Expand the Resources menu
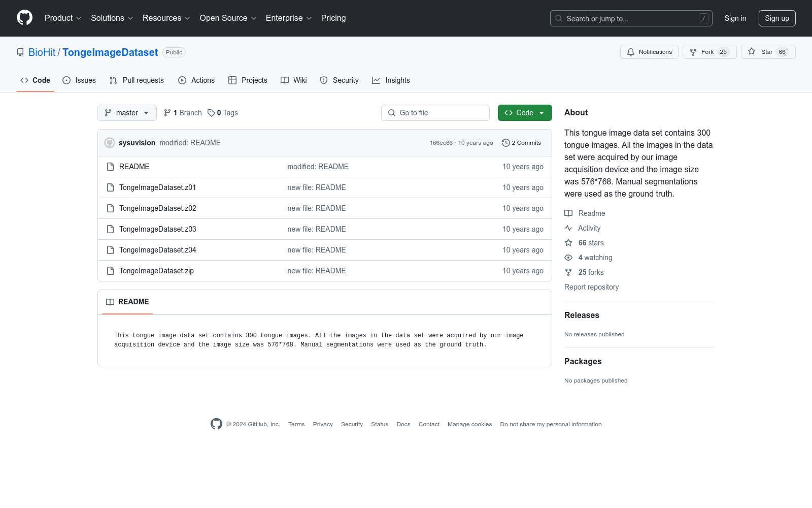 (166, 18)
